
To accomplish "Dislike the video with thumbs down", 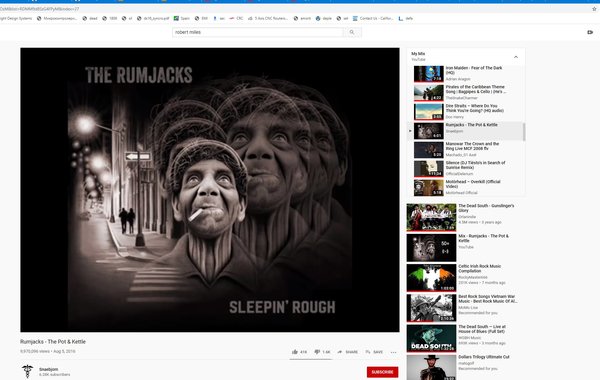I will (322, 352).
